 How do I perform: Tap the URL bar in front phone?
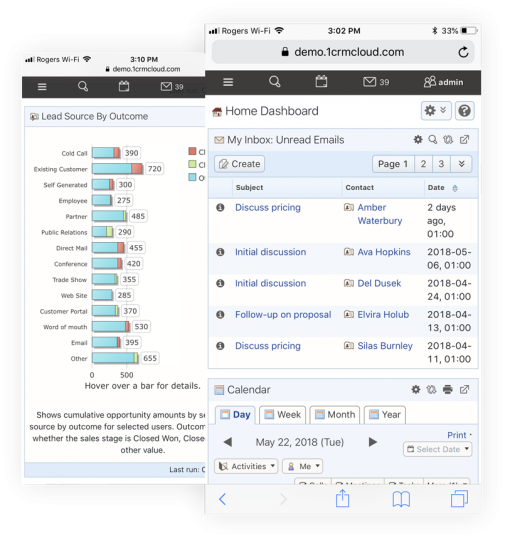pyautogui.click(x=343, y=52)
